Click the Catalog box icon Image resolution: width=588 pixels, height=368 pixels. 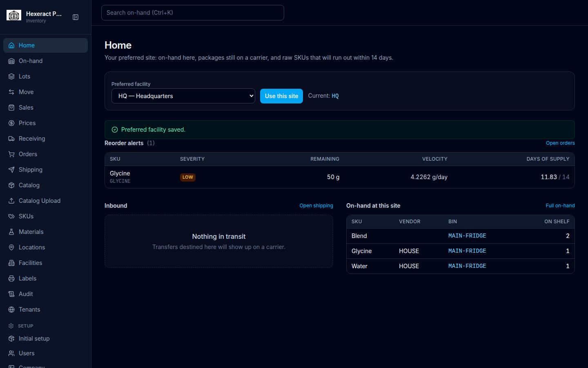click(11, 185)
